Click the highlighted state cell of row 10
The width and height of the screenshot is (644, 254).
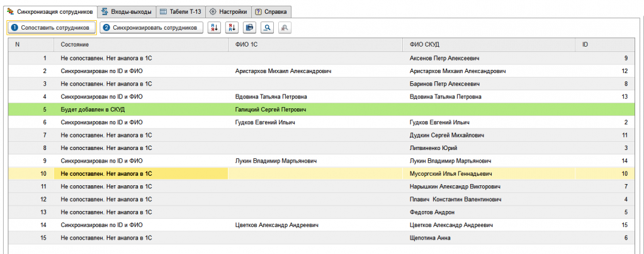pyautogui.click(x=141, y=173)
